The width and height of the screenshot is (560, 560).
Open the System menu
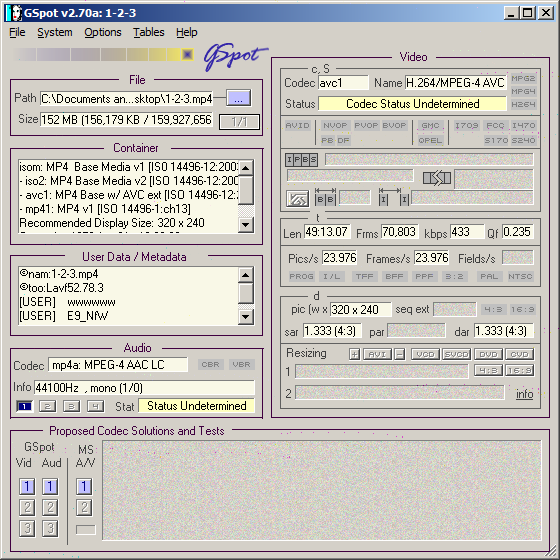(x=55, y=32)
